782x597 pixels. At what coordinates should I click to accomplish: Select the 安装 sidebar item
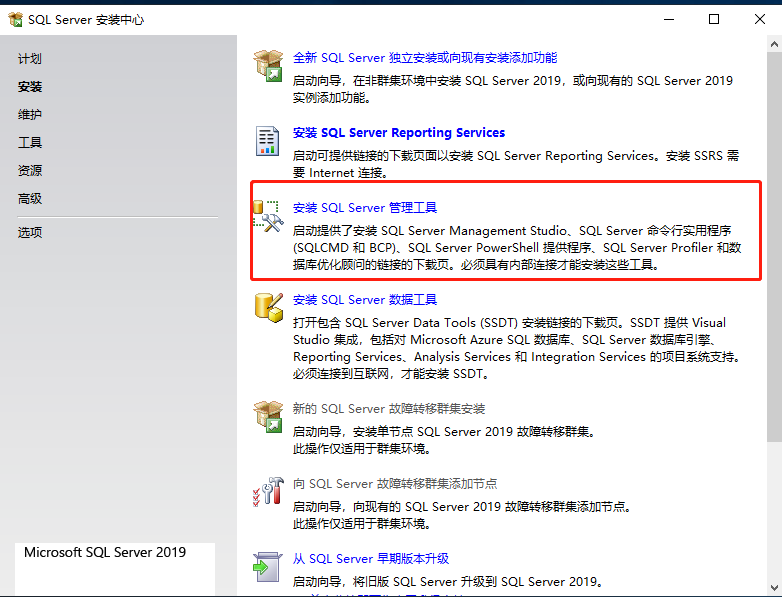point(29,87)
